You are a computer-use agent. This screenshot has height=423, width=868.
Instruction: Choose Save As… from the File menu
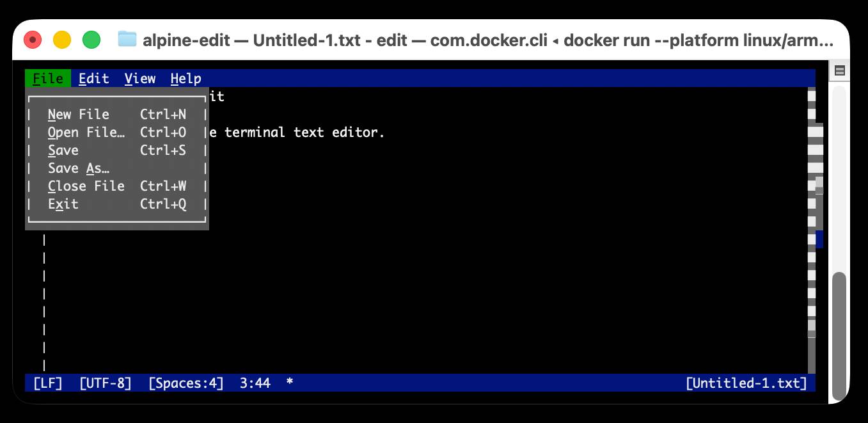click(78, 168)
